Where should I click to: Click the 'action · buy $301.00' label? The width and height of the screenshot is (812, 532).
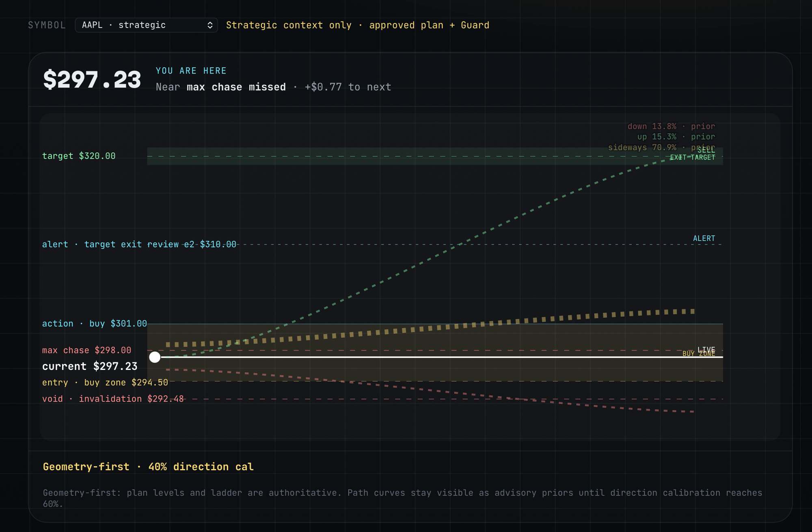(x=95, y=324)
